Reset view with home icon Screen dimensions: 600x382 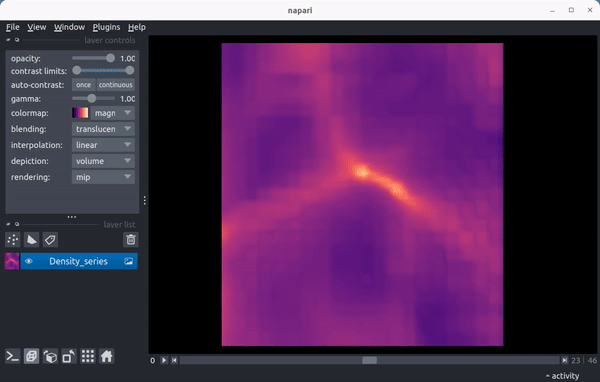click(106, 356)
